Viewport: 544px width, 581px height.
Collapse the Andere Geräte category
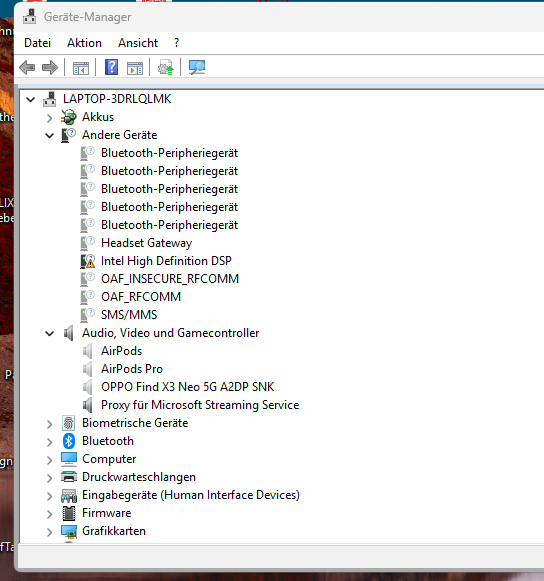[50, 136]
